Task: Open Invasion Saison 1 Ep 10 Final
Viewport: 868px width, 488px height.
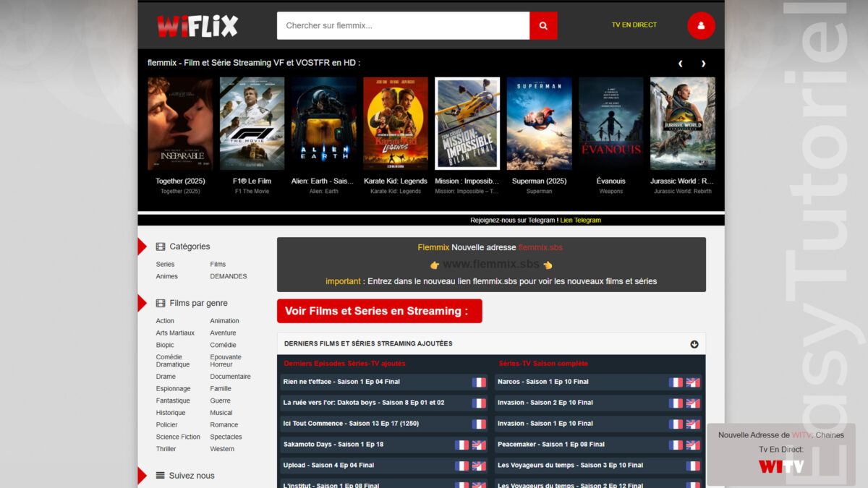Action: [x=545, y=424]
